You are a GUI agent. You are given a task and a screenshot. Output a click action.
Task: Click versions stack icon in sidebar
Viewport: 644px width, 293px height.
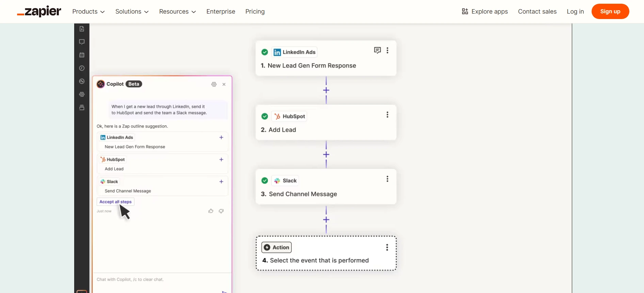[82, 108]
